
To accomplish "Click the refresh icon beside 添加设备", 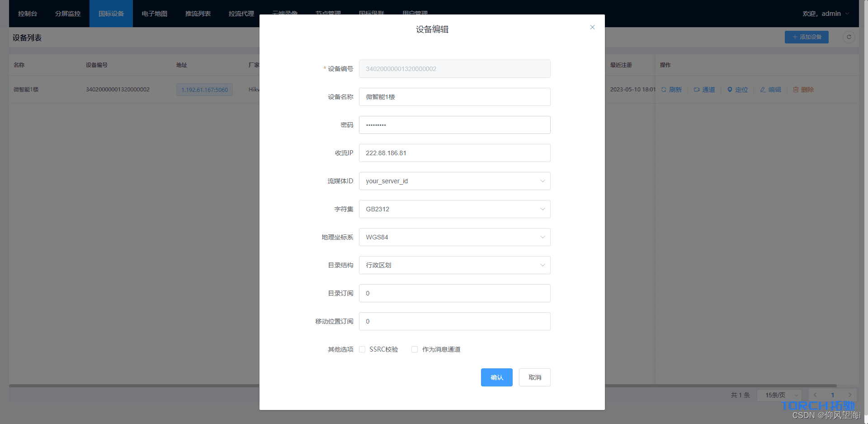I will [x=849, y=37].
